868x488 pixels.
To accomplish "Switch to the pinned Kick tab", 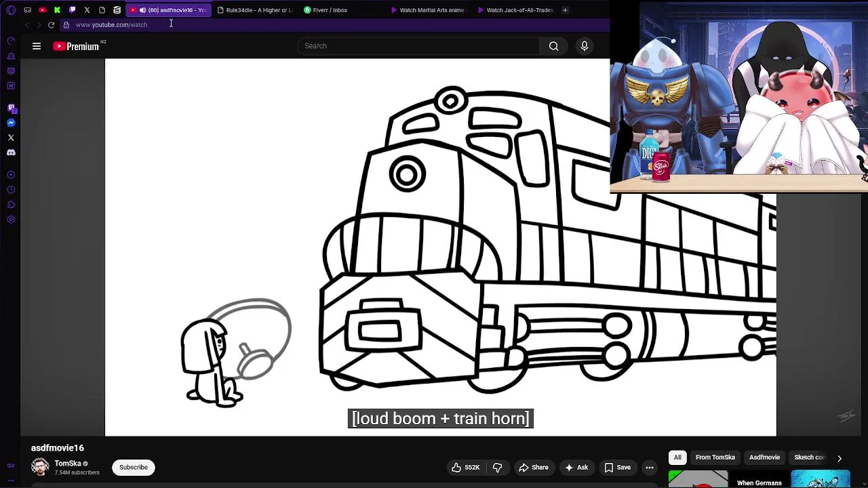I will click(x=57, y=10).
